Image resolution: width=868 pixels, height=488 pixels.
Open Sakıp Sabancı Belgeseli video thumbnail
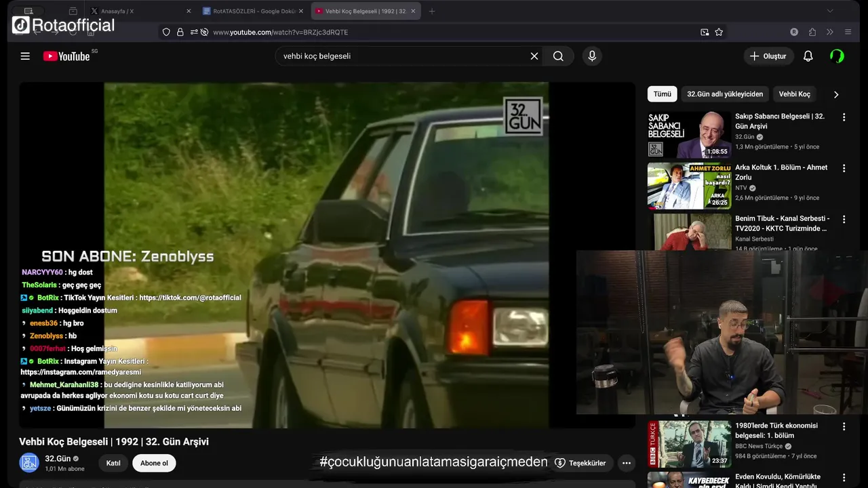coord(689,134)
